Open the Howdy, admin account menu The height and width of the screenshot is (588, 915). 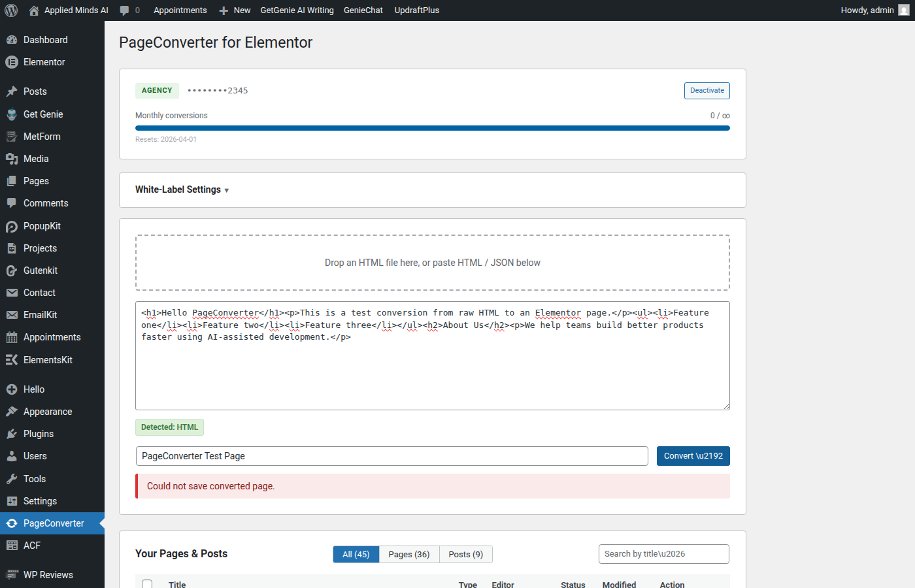pos(875,10)
